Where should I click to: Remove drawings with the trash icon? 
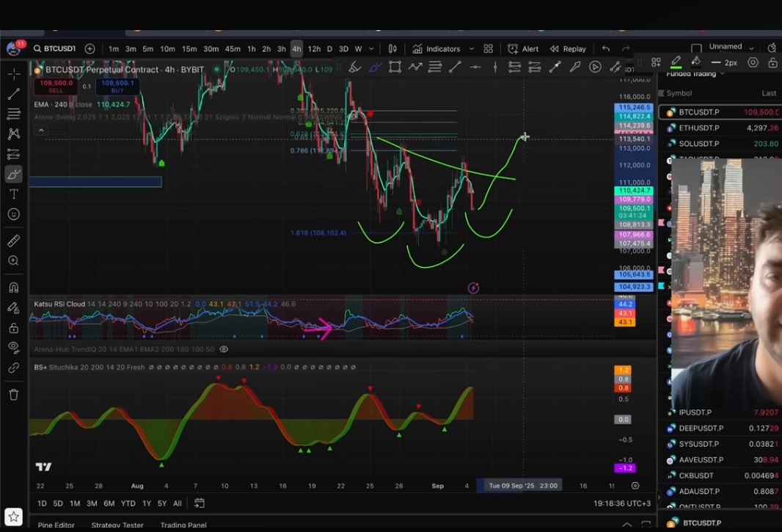[13, 394]
